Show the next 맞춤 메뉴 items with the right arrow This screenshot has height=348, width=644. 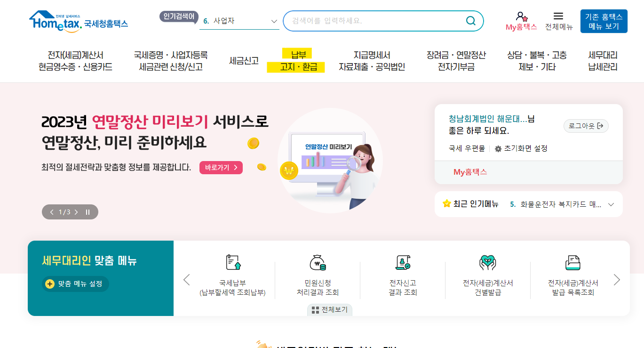click(617, 280)
